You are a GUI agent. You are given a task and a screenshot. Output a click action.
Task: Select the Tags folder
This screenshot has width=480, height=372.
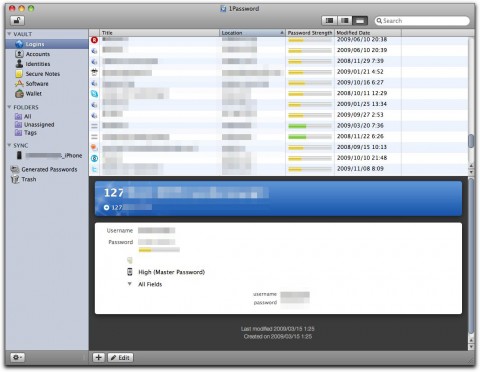point(30,133)
